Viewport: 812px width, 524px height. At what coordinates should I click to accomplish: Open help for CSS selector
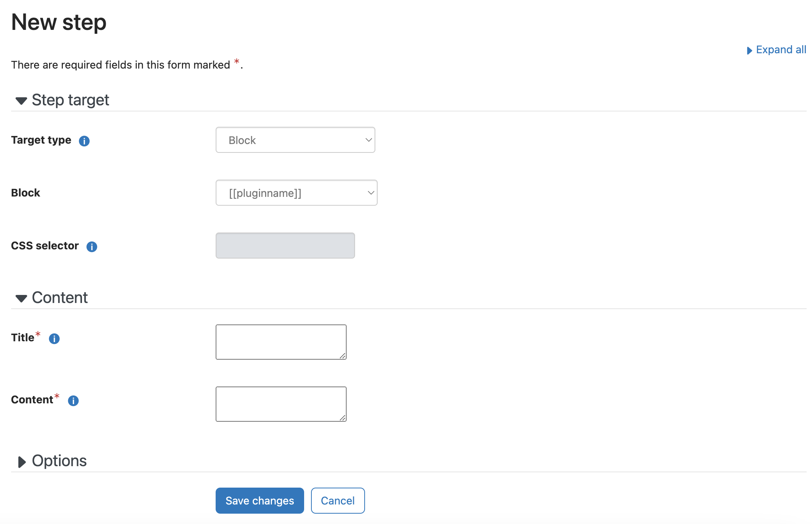(x=92, y=247)
